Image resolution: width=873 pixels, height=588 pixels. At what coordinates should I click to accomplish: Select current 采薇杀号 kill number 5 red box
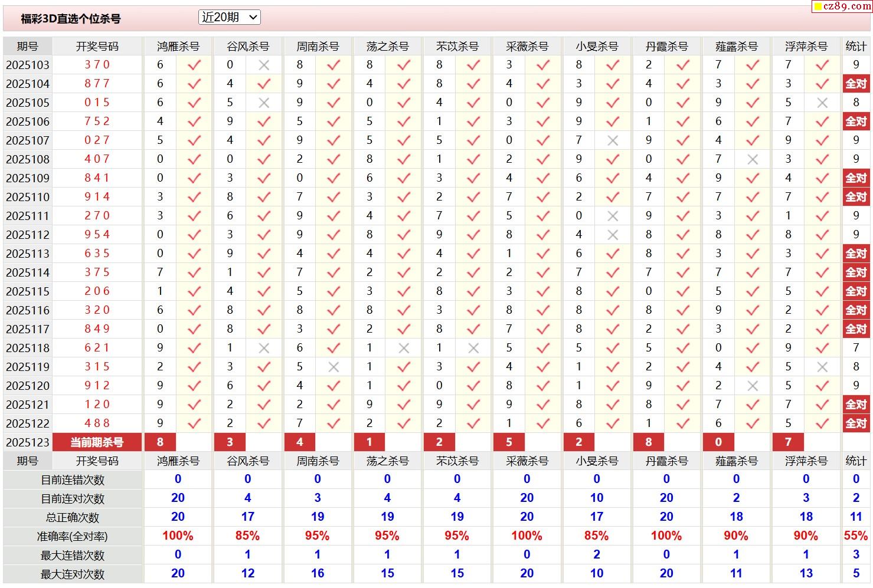point(509,442)
